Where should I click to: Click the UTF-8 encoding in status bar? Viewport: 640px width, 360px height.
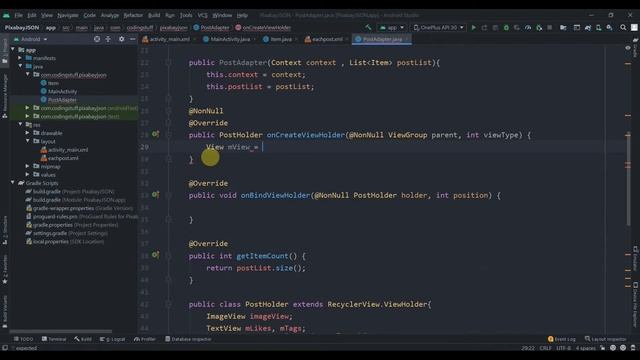click(564, 348)
